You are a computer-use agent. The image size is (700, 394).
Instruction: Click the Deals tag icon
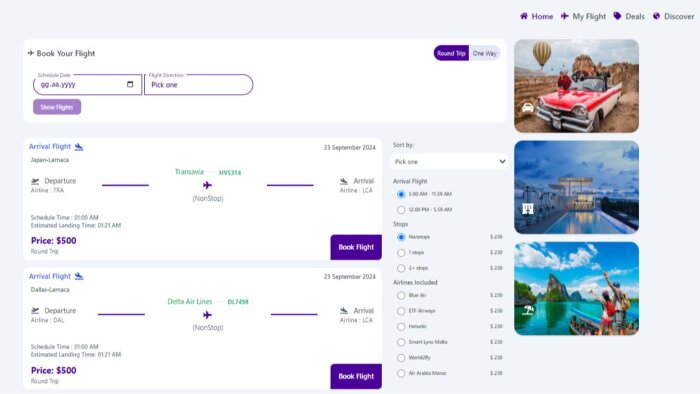click(x=617, y=16)
